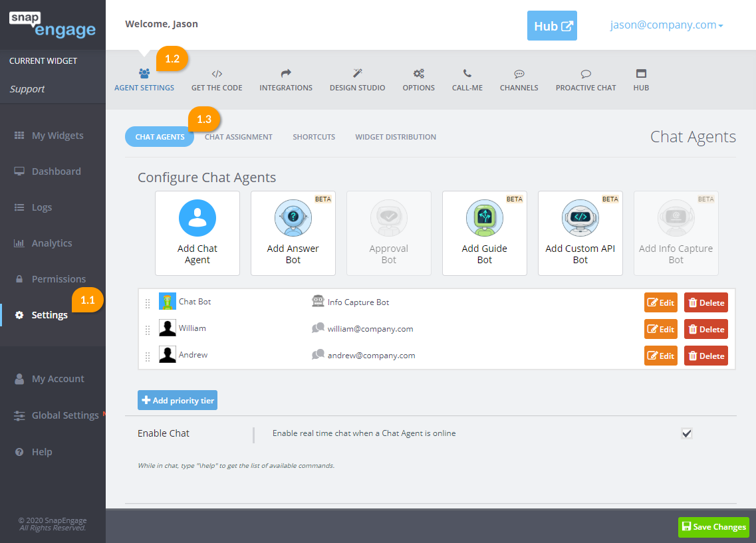Open the Shortcuts tab
Screen dimensions: 756x543
[x=314, y=137]
